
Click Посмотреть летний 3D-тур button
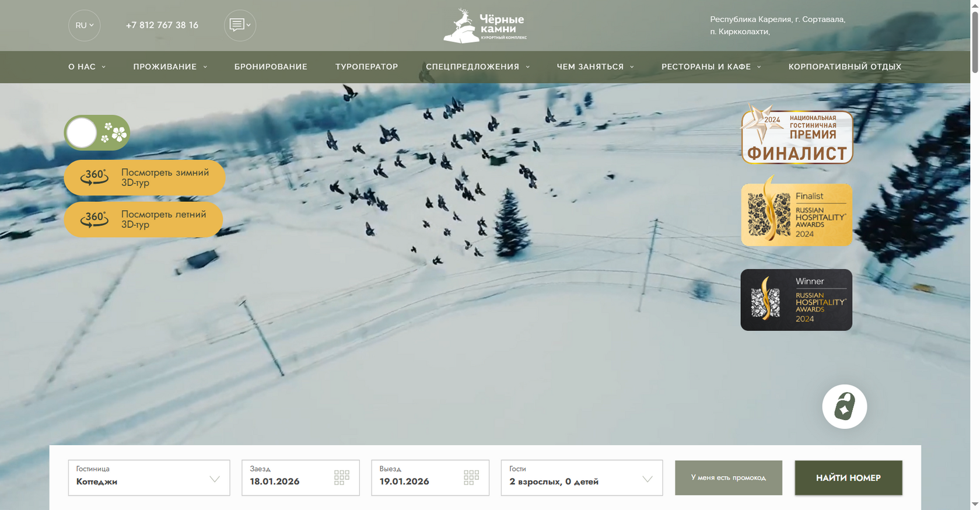tap(143, 219)
